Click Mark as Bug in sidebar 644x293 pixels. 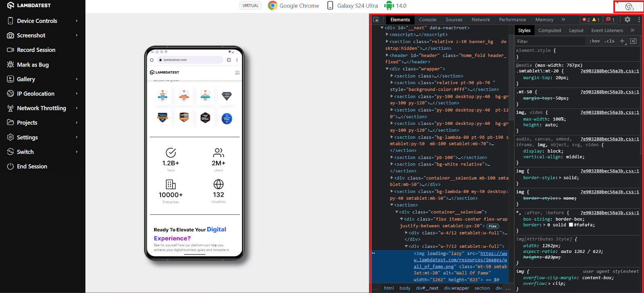33,65
